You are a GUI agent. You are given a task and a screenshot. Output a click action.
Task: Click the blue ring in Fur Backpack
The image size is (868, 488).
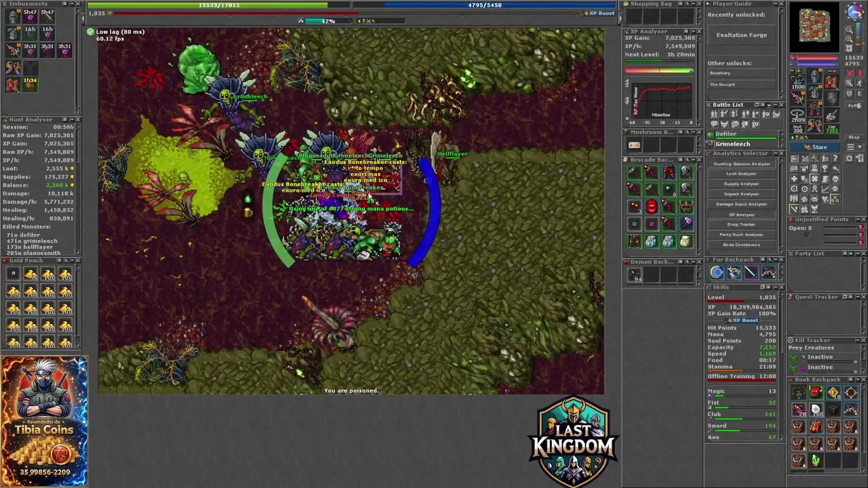coord(717,272)
